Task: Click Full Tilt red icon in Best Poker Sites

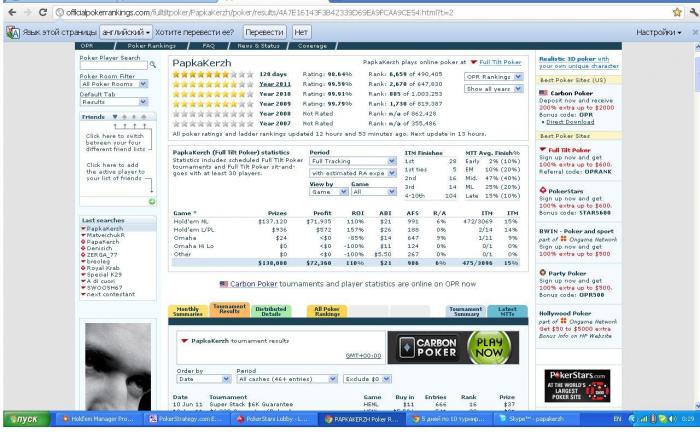Action: (x=543, y=150)
